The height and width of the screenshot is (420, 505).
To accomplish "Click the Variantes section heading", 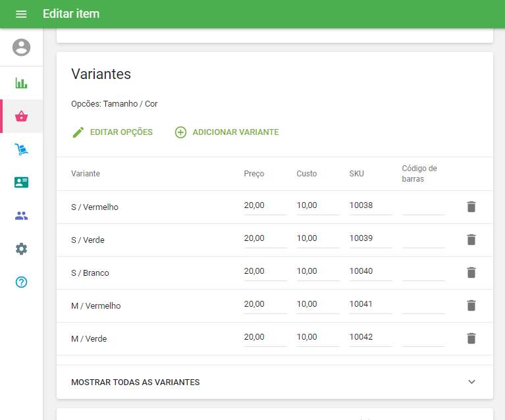I will pos(101,74).
